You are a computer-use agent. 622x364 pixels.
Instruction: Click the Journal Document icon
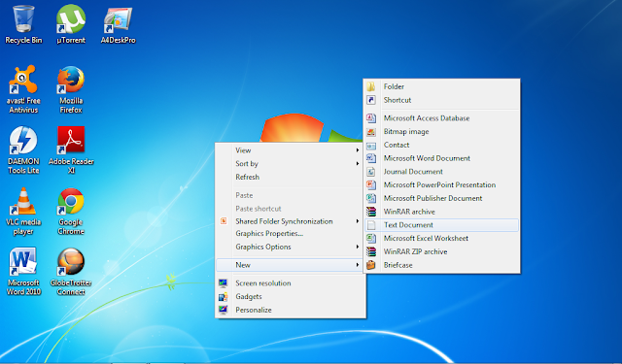click(x=371, y=172)
